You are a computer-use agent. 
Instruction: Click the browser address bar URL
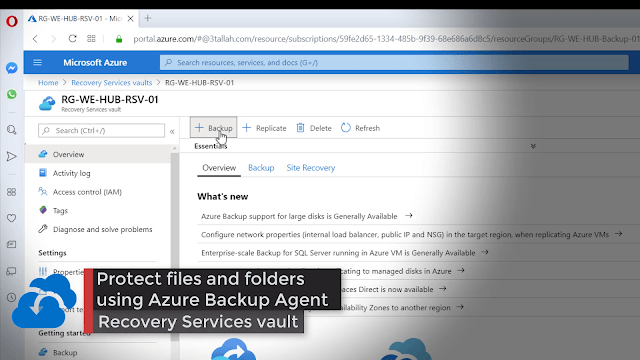pos(386,39)
